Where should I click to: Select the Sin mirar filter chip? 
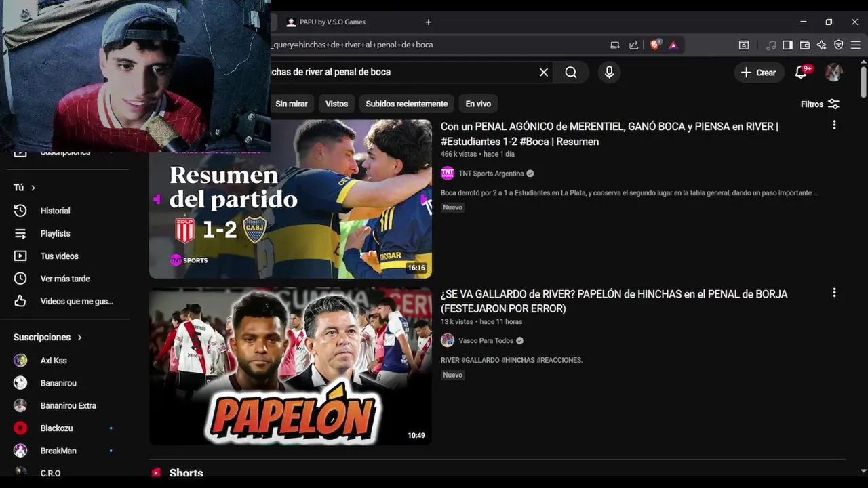pos(291,104)
